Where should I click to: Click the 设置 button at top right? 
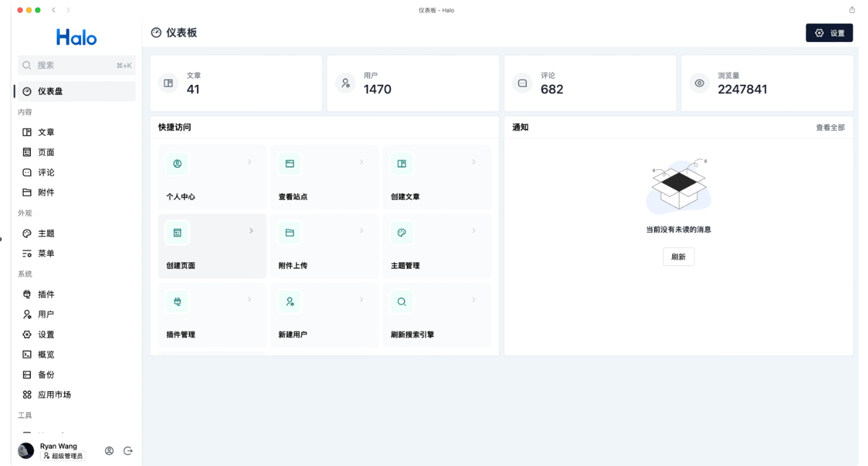tap(829, 33)
